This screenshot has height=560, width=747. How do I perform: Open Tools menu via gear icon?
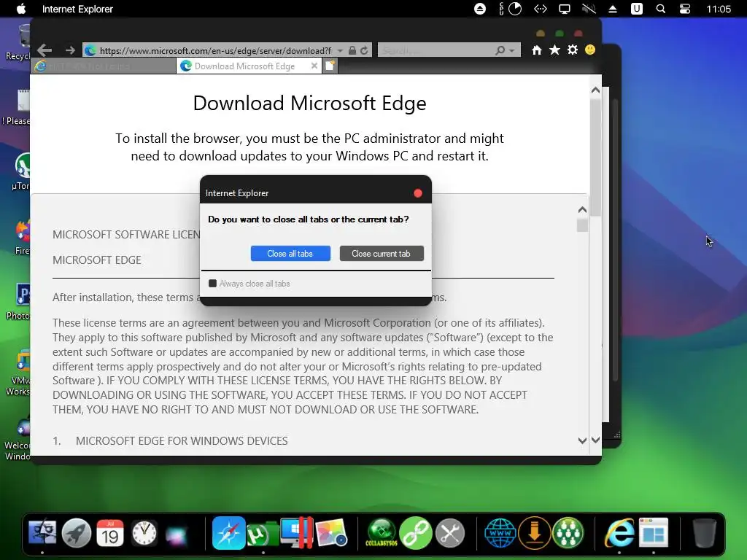tap(573, 50)
